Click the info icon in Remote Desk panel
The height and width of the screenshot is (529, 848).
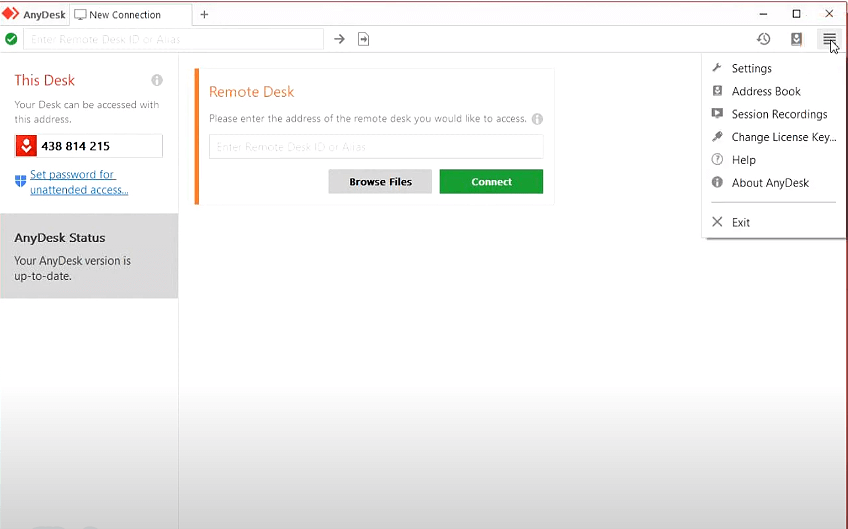pyautogui.click(x=537, y=119)
